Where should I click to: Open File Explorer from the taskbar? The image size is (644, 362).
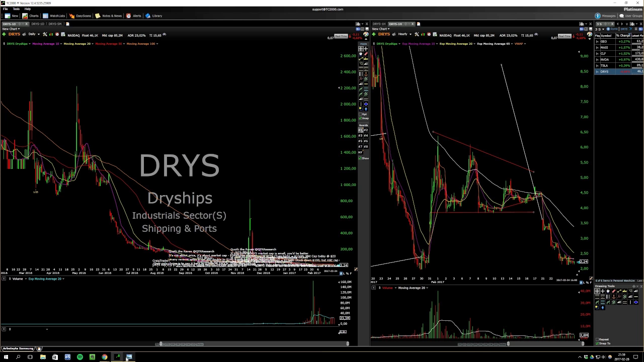click(43, 357)
